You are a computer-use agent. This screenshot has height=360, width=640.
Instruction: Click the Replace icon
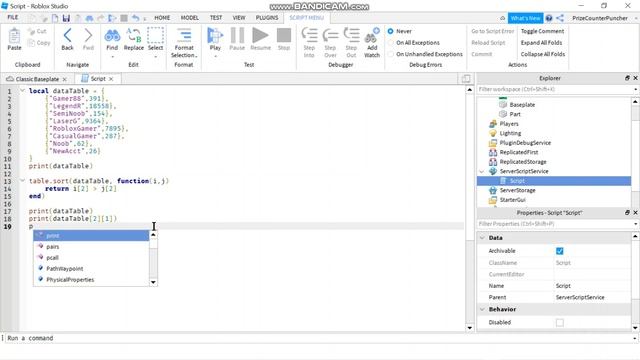pyautogui.click(x=134, y=35)
